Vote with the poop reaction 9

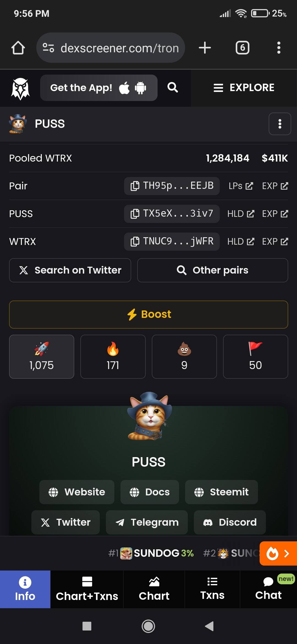(184, 356)
